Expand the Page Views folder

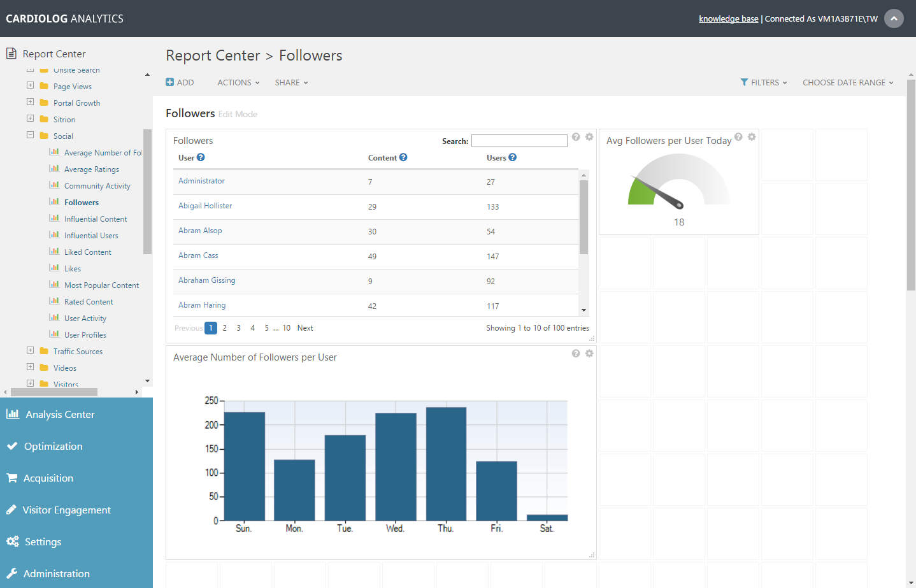[30, 85]
